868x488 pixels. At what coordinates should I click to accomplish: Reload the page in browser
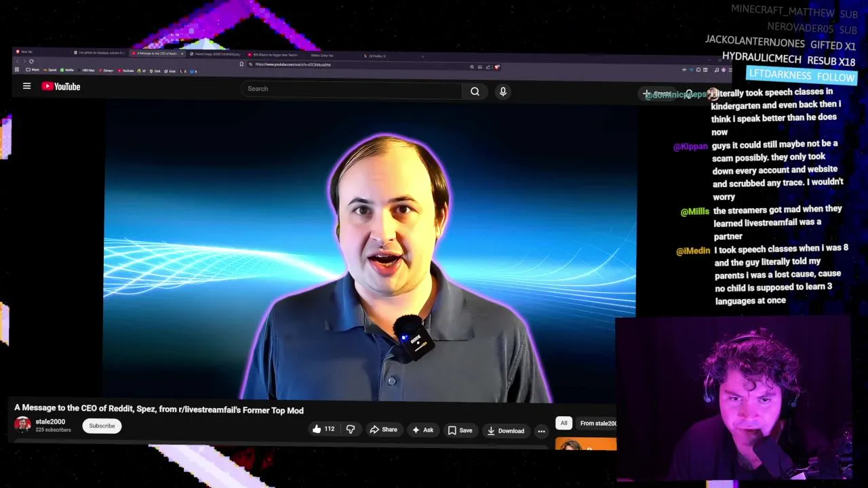coord(31,61)
